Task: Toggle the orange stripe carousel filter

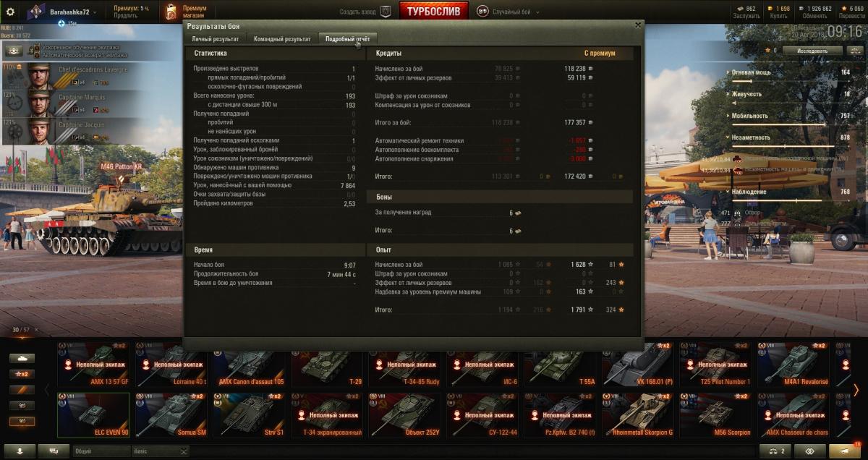Action: click(x=22, y=390)
